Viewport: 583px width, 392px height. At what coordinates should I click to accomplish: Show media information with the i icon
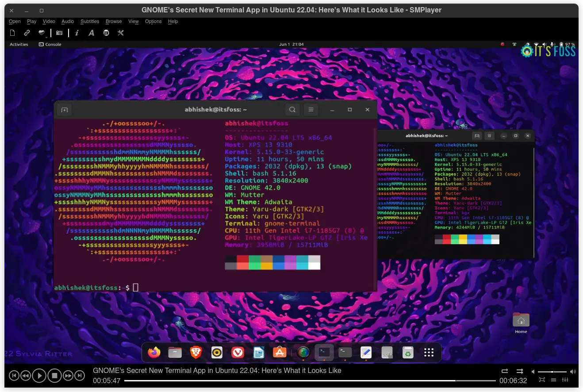pyautogui.click(x=77, y=33)
